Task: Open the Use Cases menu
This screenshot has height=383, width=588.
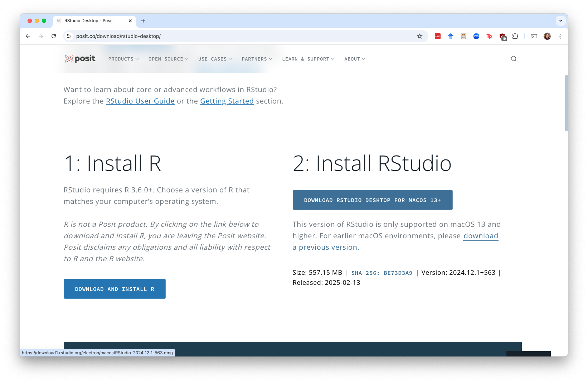Action: [x=215, y=59]
